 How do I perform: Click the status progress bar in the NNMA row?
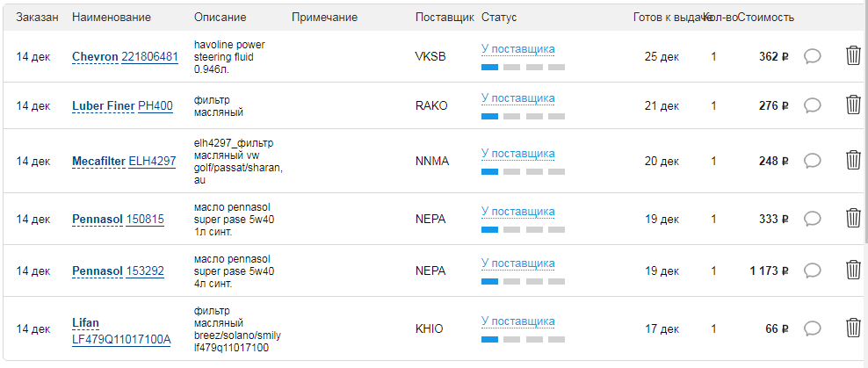523,172
